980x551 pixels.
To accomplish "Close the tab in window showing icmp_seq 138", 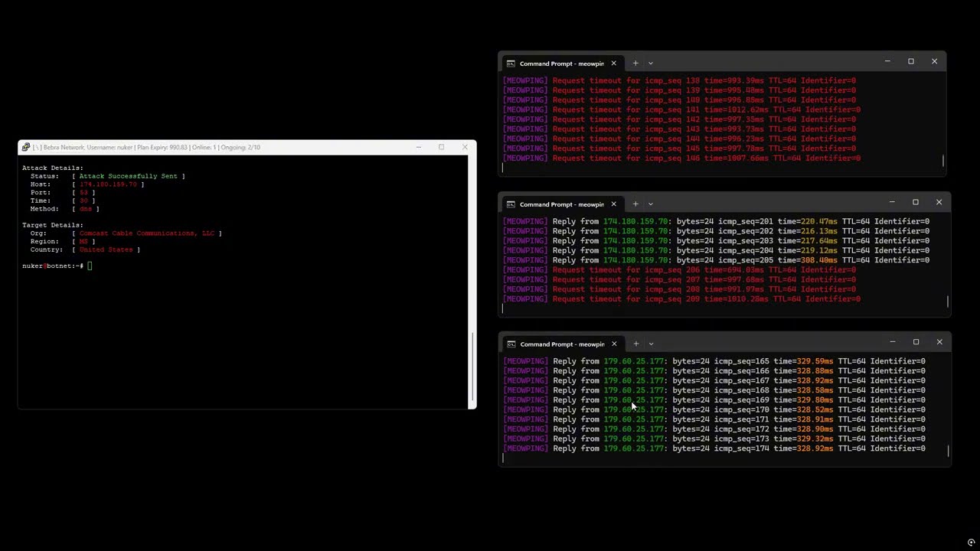I will [x=613, y=64].
